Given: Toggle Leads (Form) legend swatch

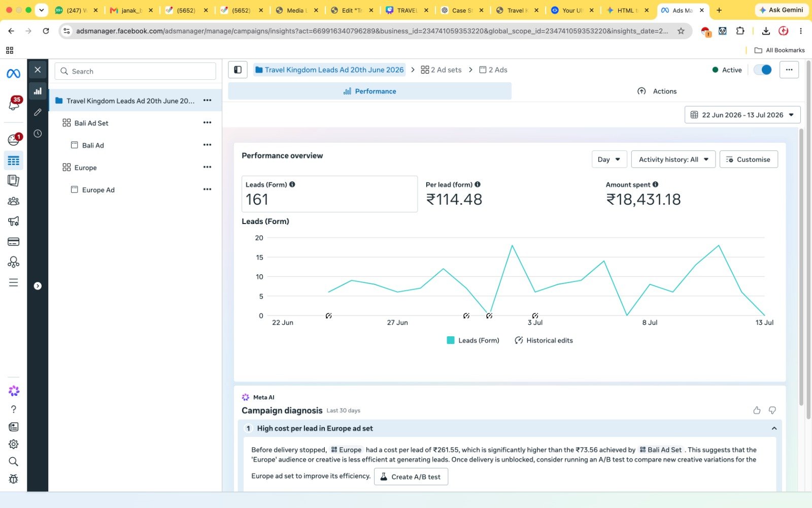Looking at the screenshot, I should click(x=451, y=340).
